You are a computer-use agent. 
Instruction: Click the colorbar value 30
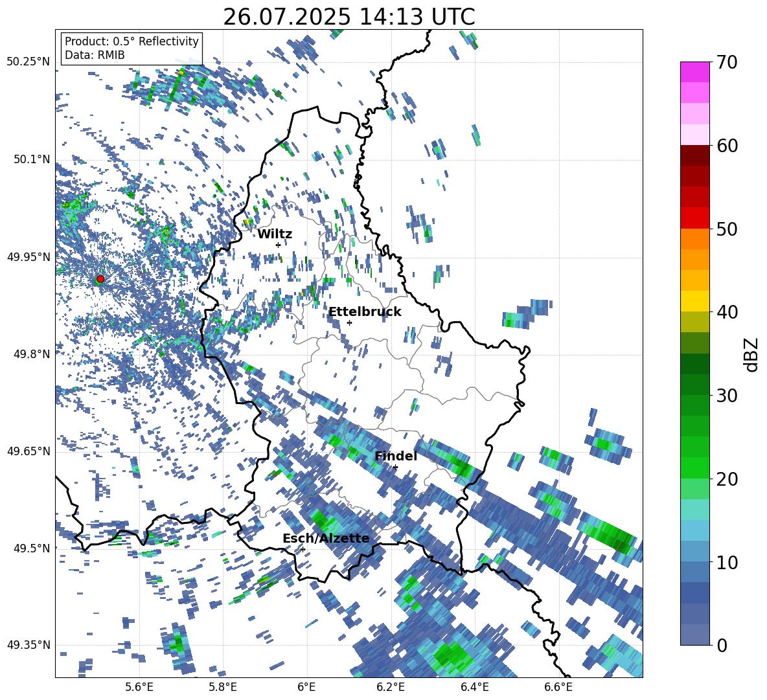[x=727, y=396]
